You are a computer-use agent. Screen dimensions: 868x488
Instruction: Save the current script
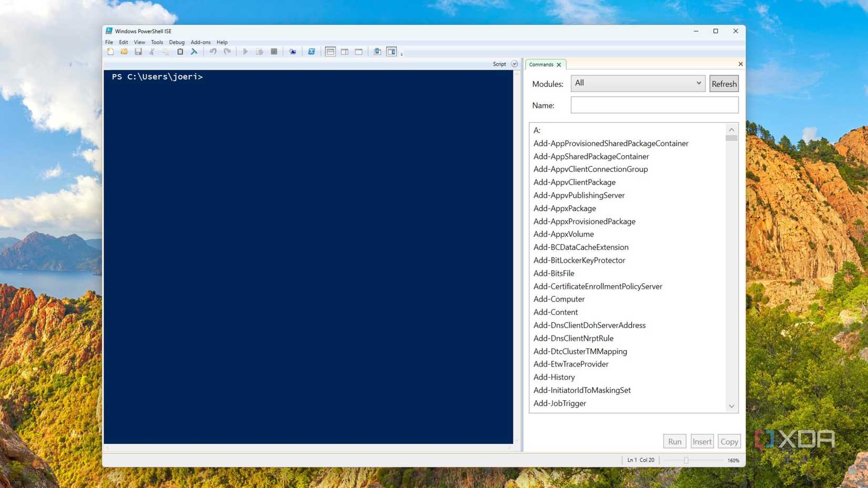point(138,51)
